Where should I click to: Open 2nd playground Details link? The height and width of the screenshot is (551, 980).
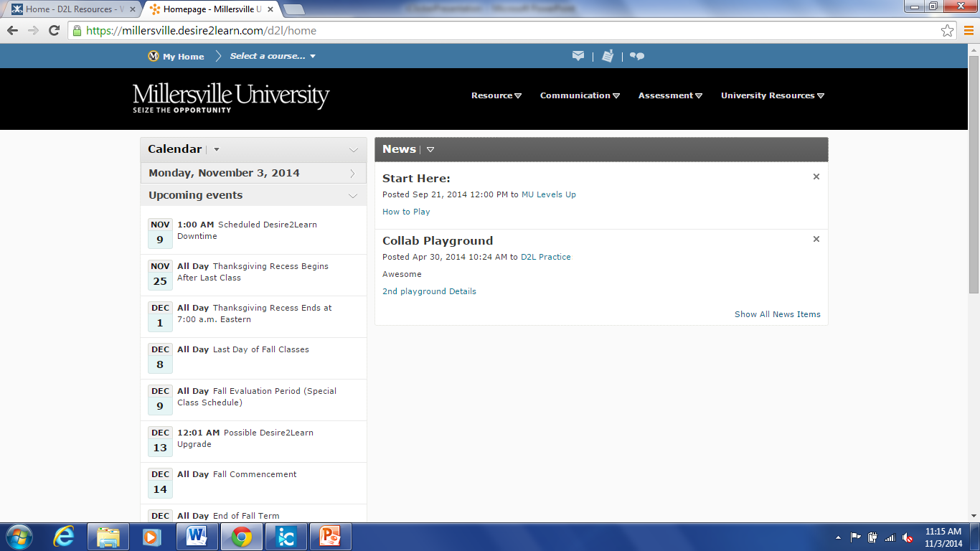click(429, 291)
